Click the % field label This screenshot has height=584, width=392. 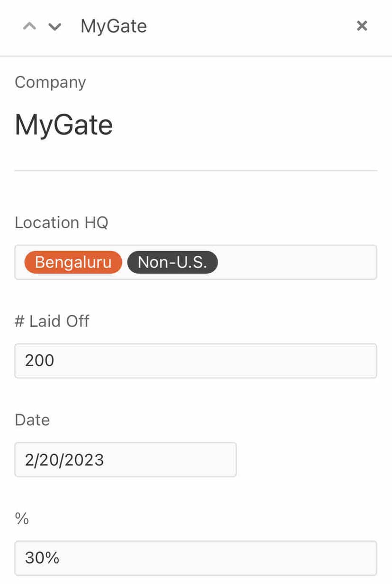pos(22,519)
